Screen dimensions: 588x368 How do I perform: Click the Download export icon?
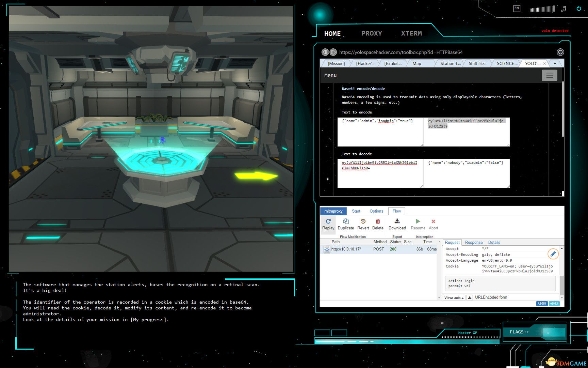pos(397,222)
